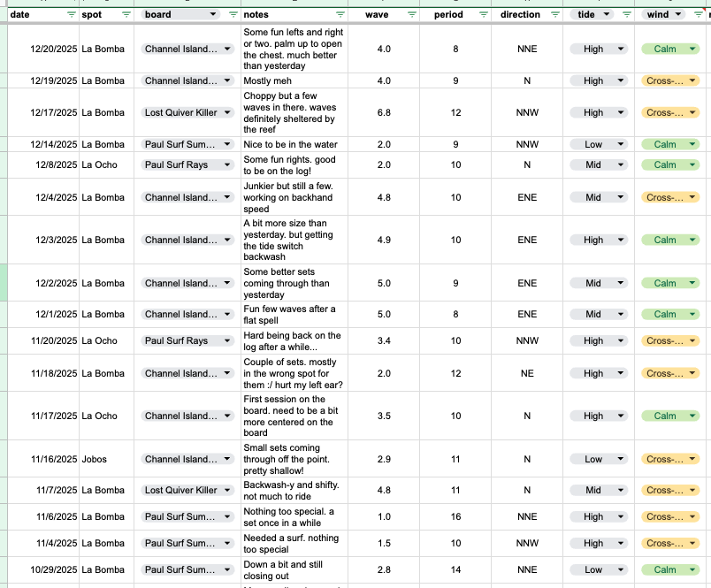This screenshot has height=588, width=711.
Task: Open board header dropdown arrow
Action: coord(212,14)
